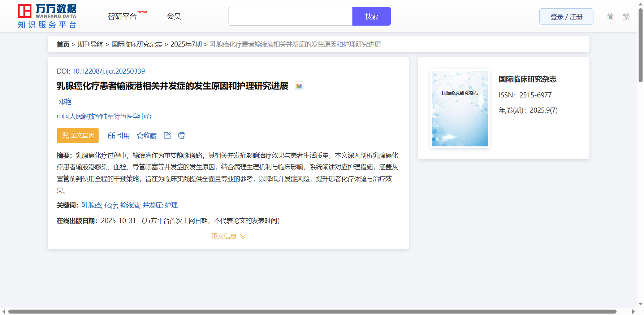644x315 pixels.
Task: Click the colorful M badge beside article title
Action: [x=299, y=86]
